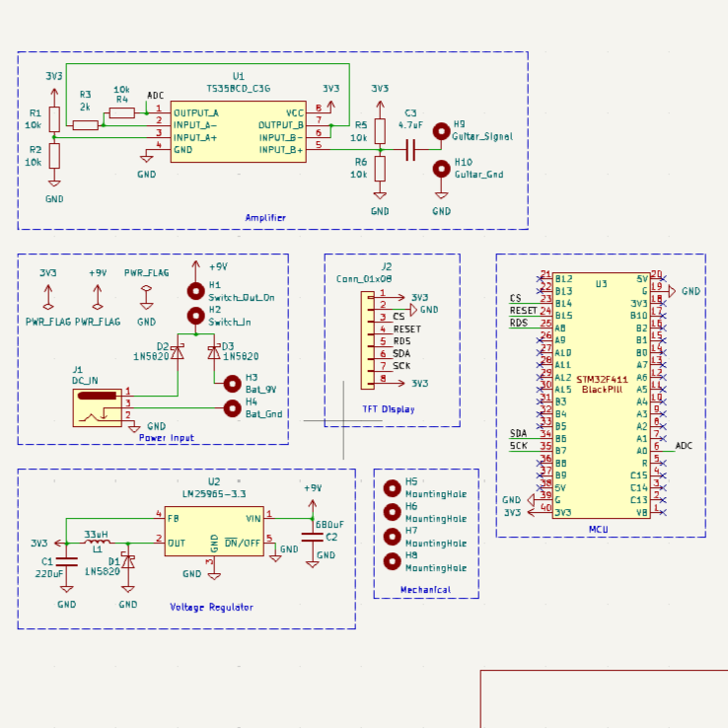Select capacitor C2 680uF symbol
The image size is (728, 728).
(313, 538)
